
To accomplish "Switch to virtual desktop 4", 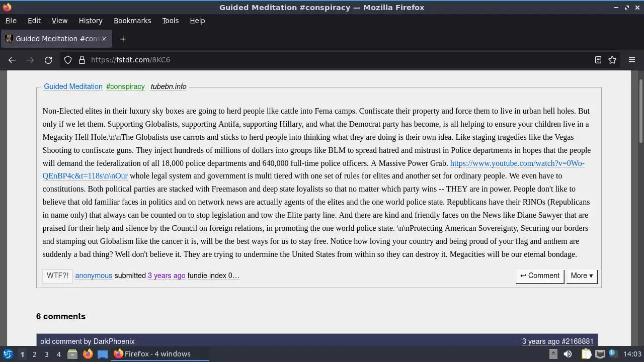I will click(x=58, y=354).
